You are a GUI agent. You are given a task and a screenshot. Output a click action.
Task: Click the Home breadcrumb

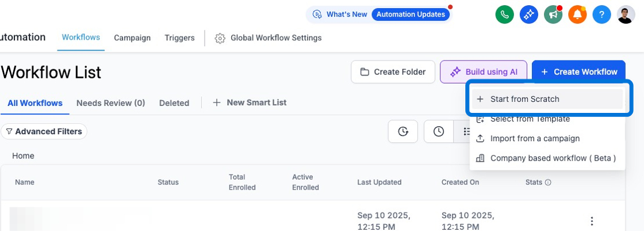click(23, 156)
